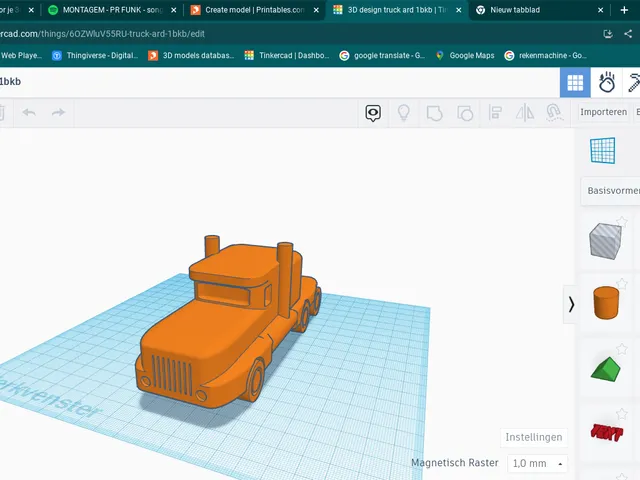Open Tinkercad | Dashboard bookmark

tap(287, 56)
